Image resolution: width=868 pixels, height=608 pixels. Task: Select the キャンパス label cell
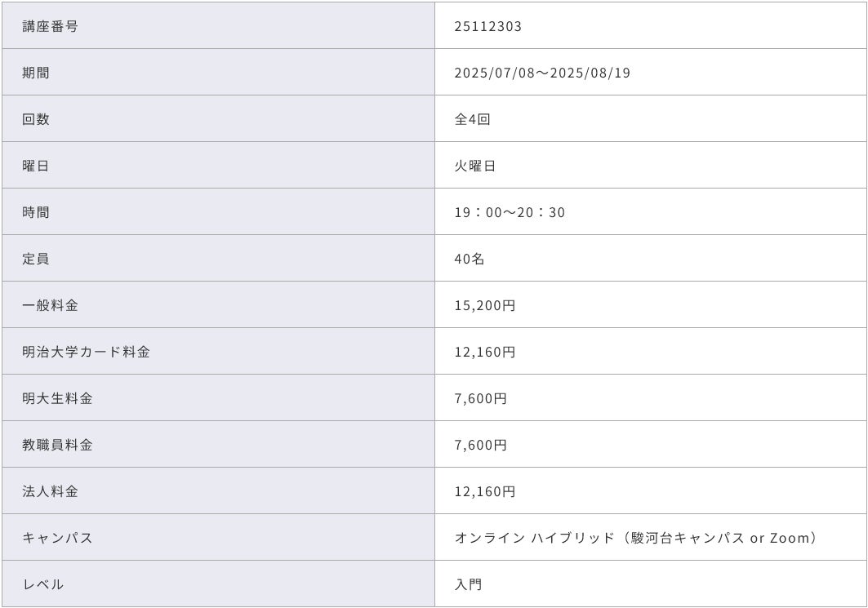(57, 538)
